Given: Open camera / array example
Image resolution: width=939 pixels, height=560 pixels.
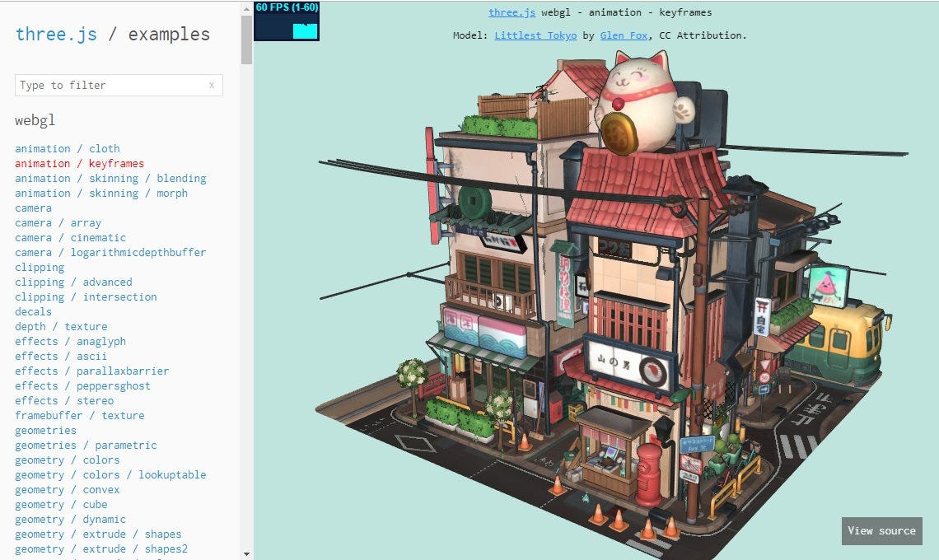Looking at the screenshot, I should [x=58, y=223].
